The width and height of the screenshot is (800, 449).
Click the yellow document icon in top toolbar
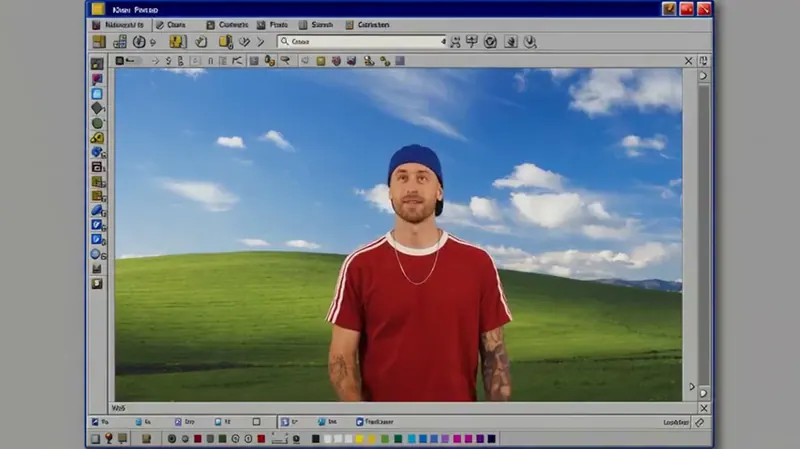coord(225,42)
